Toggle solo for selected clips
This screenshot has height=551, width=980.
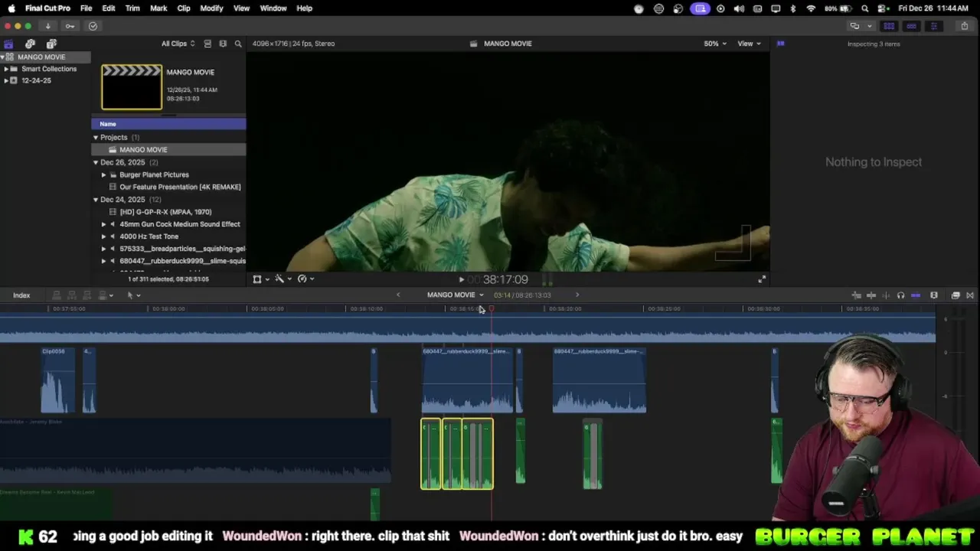(900, 295)
